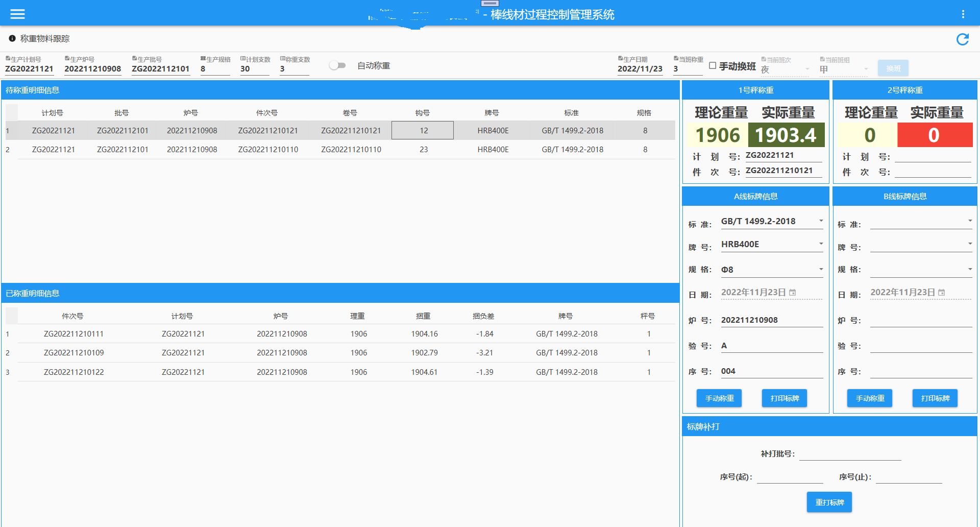Click scale 1 件次号 field ZG202211210121
Screen dimensions: 980x527
coord(783,171)
